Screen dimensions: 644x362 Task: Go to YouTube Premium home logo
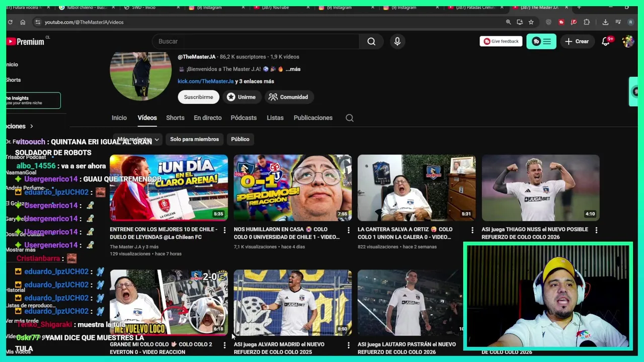point(26,41)
